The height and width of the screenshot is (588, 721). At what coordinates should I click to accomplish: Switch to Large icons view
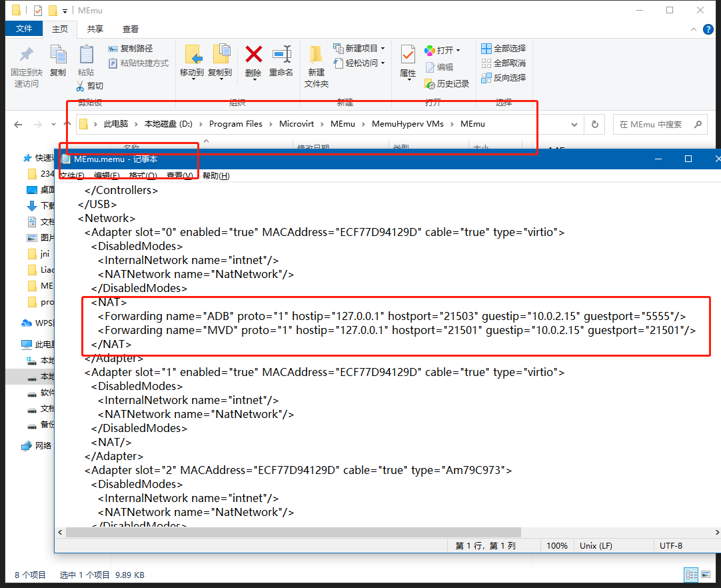click(x=706, y=575)
